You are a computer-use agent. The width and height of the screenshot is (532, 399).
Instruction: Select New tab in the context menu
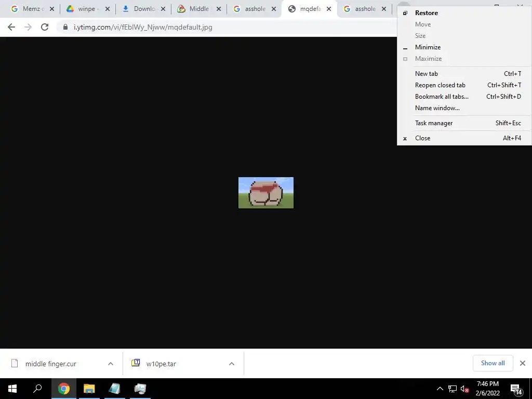[464, 74]
